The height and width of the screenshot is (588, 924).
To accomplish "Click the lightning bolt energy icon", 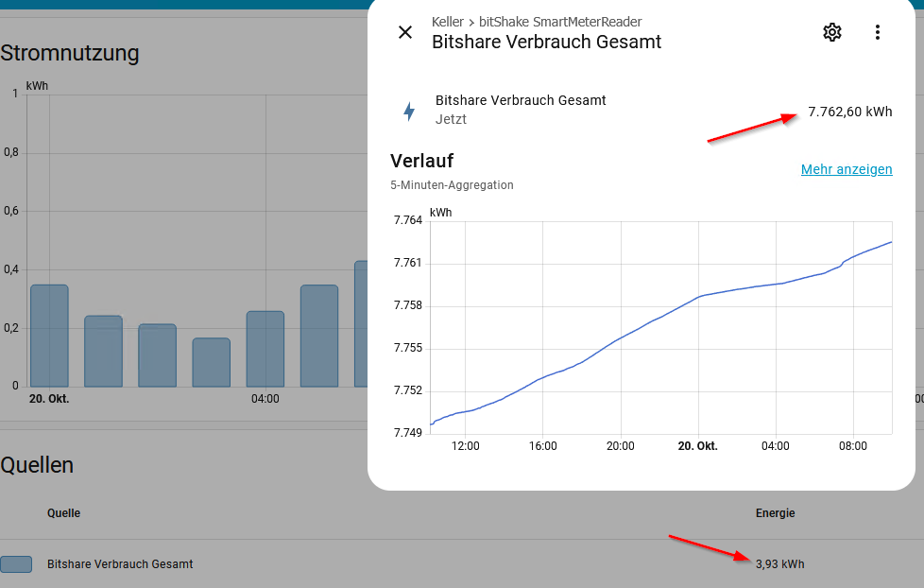I will [x=409, y=112].
